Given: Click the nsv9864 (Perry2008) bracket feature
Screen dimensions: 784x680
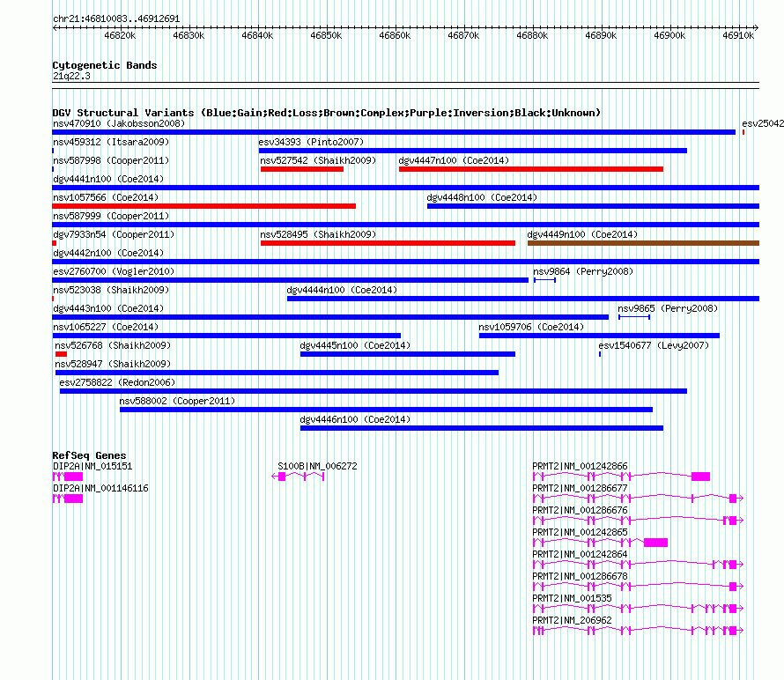Looking at the screenshot, I should 544,280.
